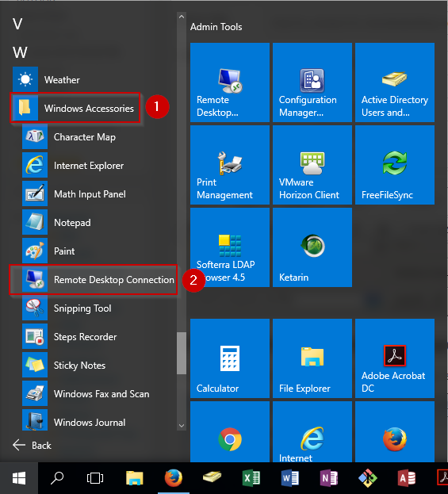Open the File Explorer tile

pos(312,358)
